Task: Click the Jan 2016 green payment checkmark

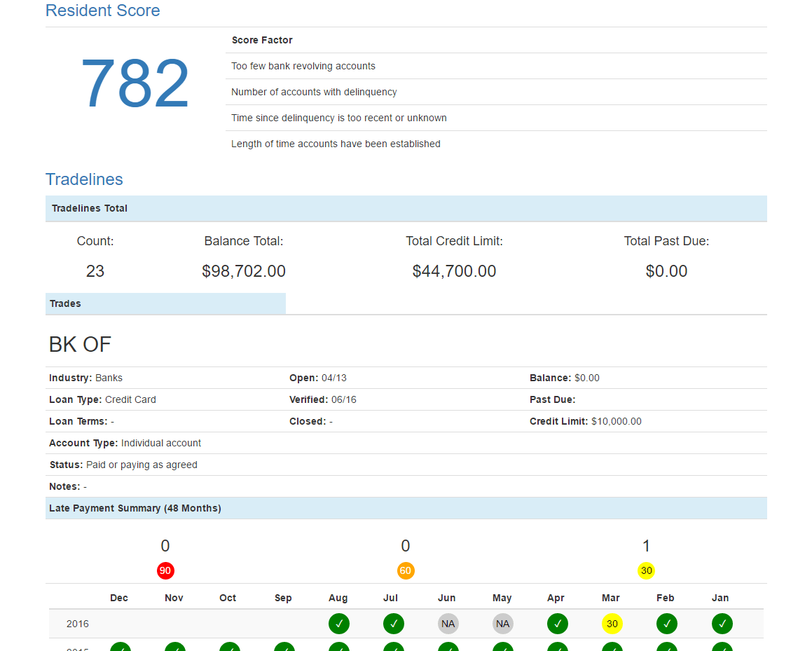Action: (722, 624)
